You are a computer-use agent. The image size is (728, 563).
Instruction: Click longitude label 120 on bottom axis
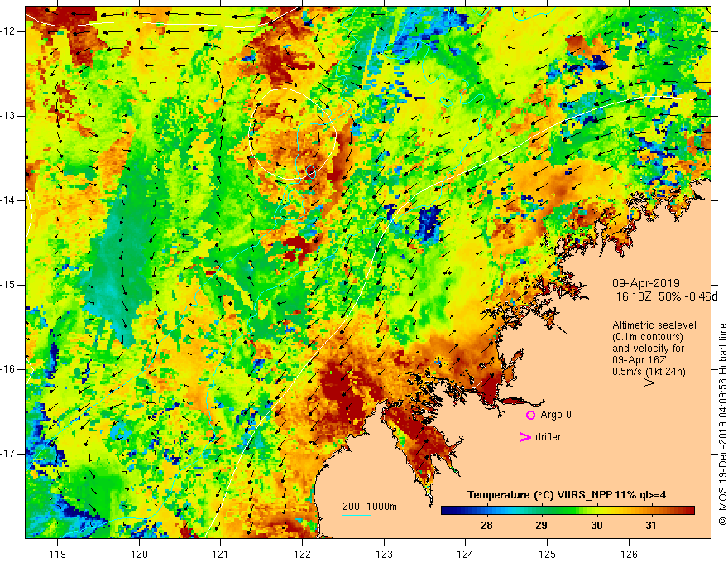[139, 554]
